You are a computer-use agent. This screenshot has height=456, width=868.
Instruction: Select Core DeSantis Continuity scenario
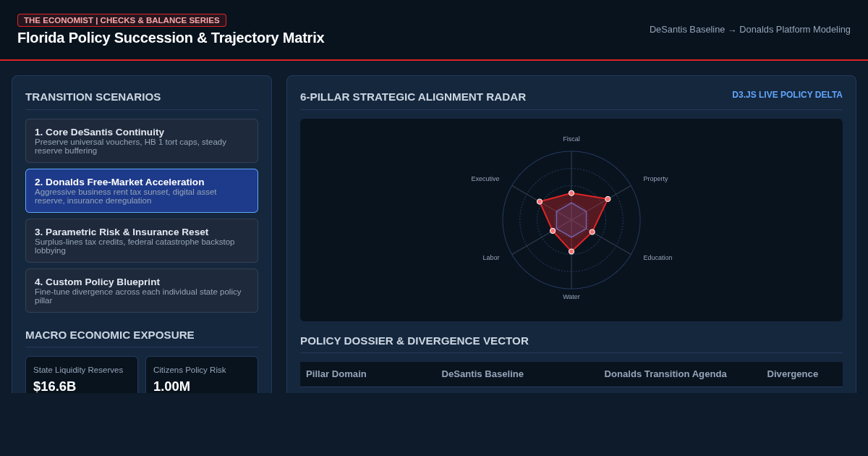click(x=142, y=140)
